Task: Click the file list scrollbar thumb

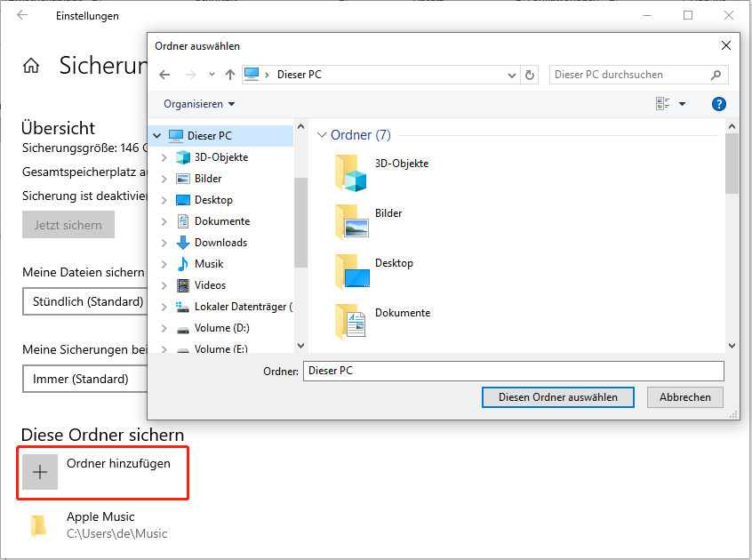Action: coord(732,163)
